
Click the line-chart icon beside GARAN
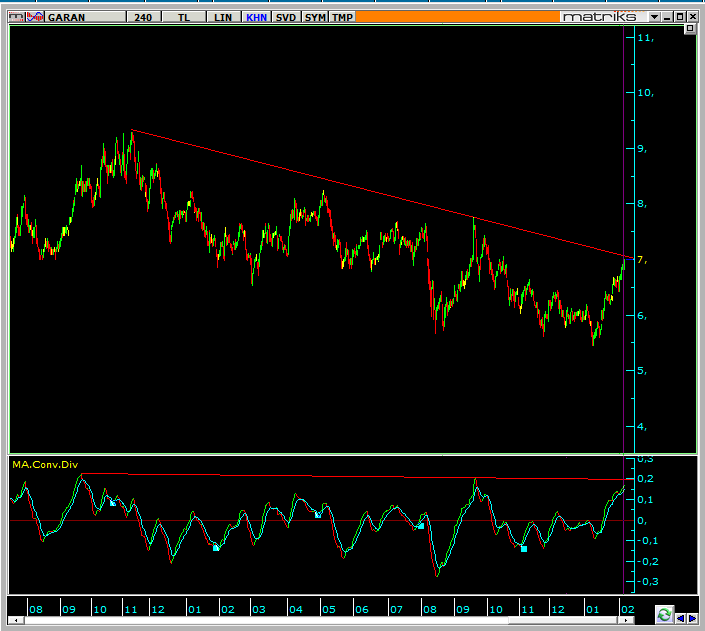coord(36,17)
